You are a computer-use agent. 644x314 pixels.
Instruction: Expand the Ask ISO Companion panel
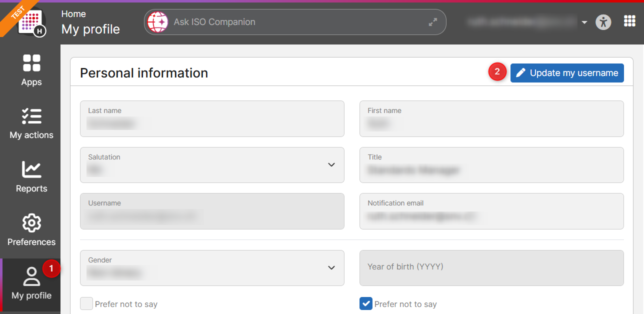coord(432,21)
